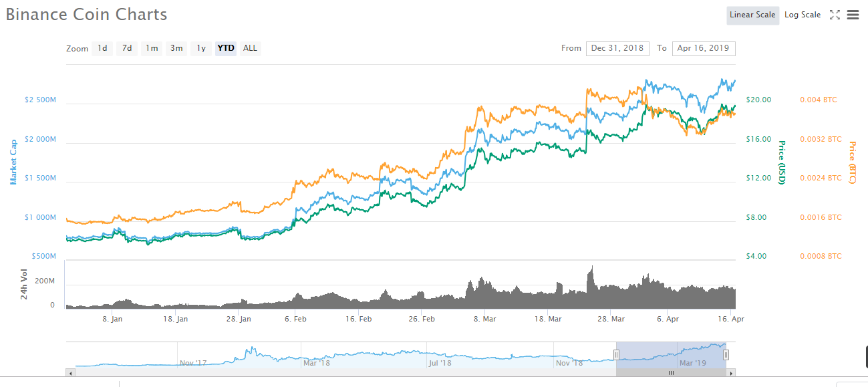Click the Binance Coin Charts heading

(x=86, y=14)
